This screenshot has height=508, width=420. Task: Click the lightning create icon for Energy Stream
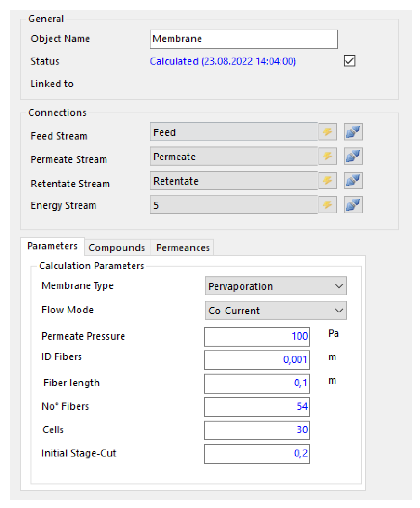click(x=327, y=205)
